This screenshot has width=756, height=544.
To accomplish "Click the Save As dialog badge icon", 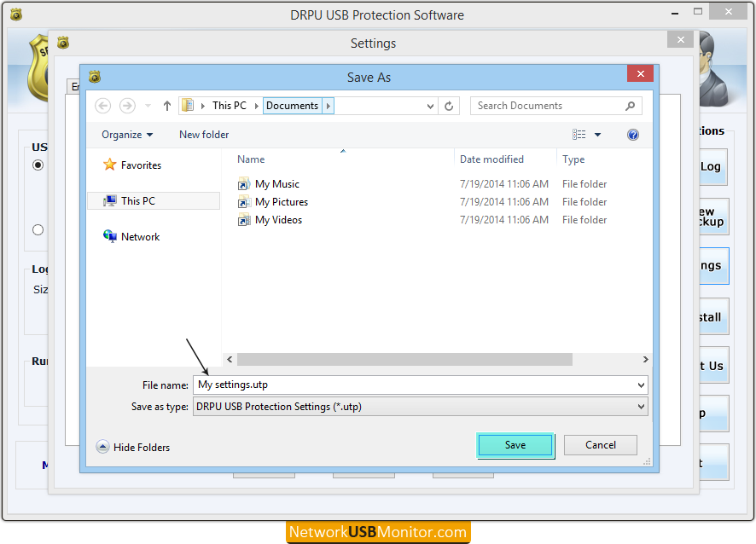I will 95,77.
